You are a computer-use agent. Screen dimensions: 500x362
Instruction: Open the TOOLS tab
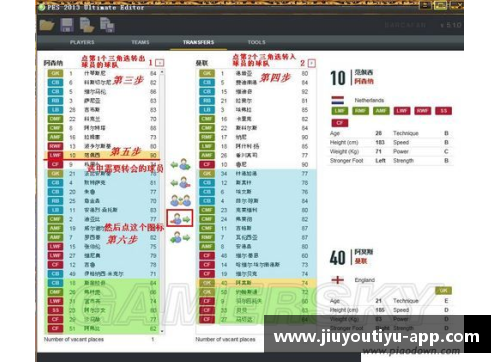[256, 42]
